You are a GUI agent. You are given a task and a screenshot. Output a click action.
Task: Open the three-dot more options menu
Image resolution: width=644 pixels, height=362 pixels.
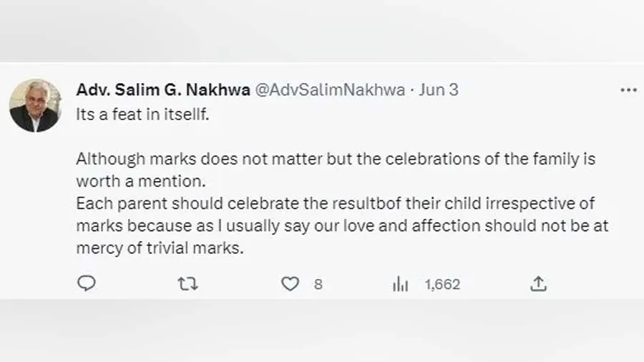[x=628, y=90]
